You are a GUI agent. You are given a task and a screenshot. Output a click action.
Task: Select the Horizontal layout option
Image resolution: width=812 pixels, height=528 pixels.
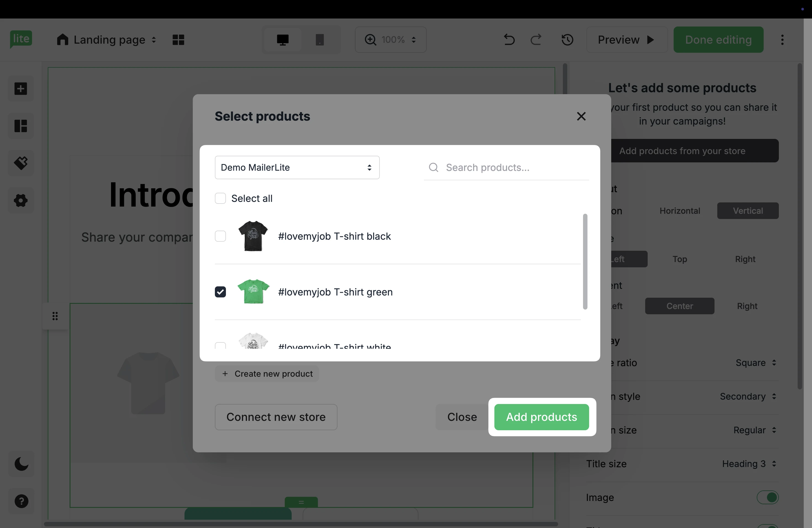tap(680, 211)
